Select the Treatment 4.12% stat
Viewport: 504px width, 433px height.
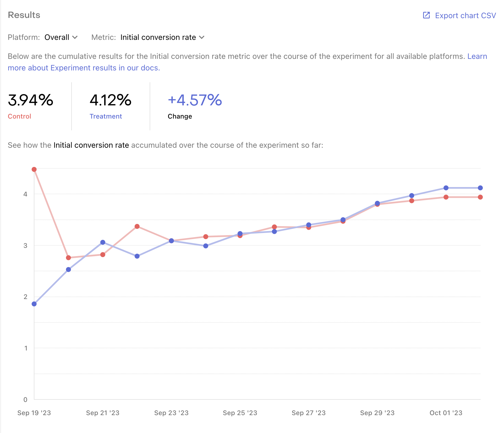tap(110, 106)
